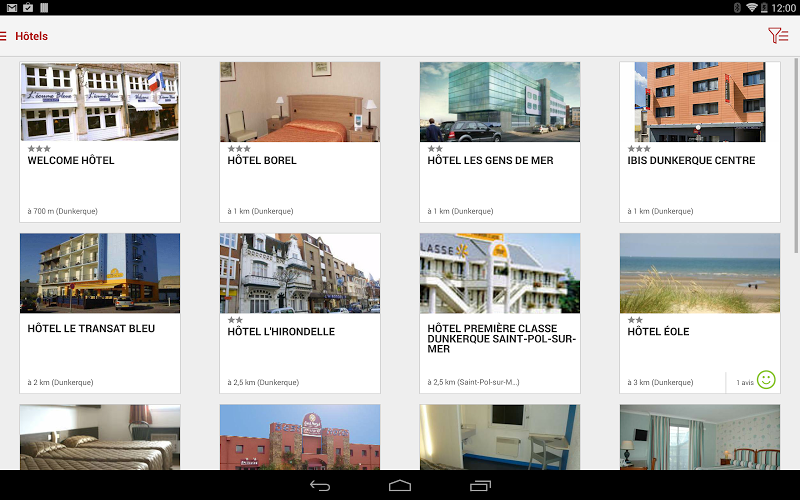Go to the Android home button

399,486
